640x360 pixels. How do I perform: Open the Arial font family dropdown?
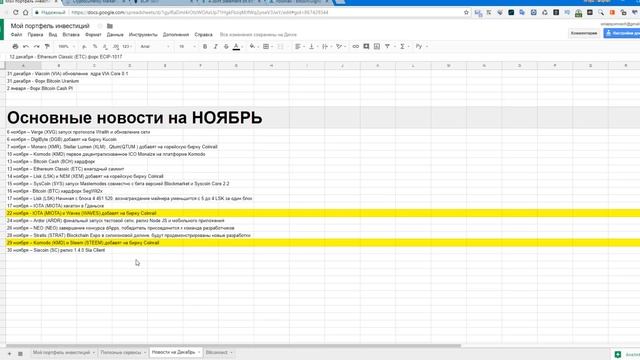pos(155,47)
